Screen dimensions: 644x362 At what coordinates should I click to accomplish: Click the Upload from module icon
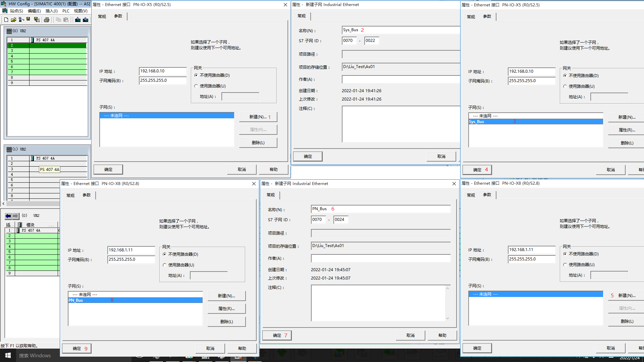[x=86, y=20]
